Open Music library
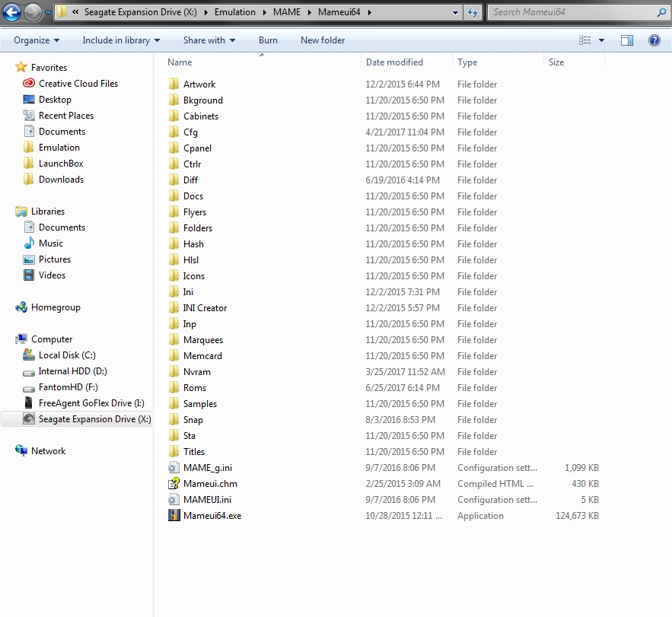 coord(50,243)
